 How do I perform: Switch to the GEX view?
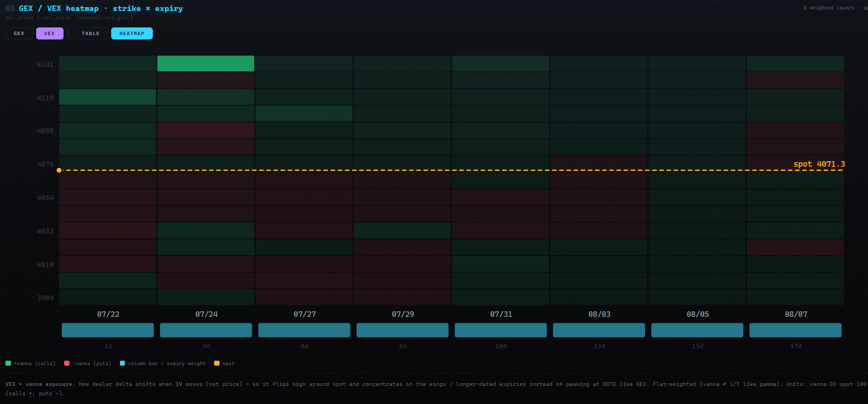[x=19, y=33]
